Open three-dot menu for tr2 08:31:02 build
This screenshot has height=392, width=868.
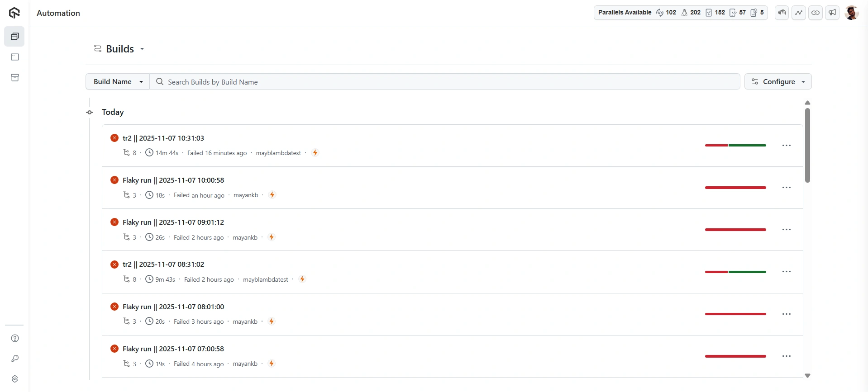[787, 272]
